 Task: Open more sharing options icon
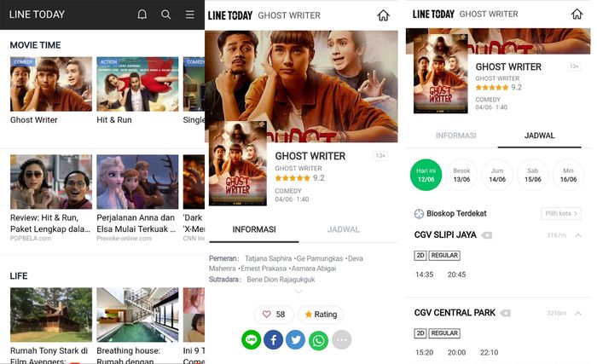click(341, 339)
